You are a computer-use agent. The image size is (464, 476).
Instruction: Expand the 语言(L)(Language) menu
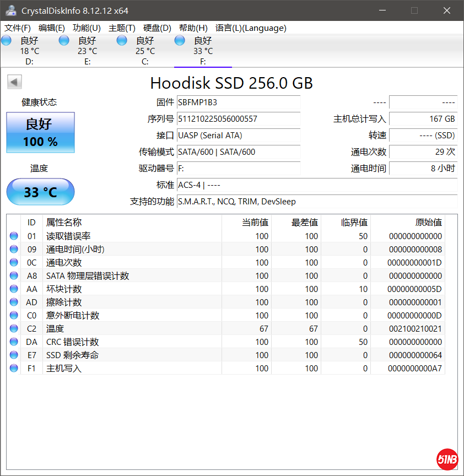coord(250,28)
